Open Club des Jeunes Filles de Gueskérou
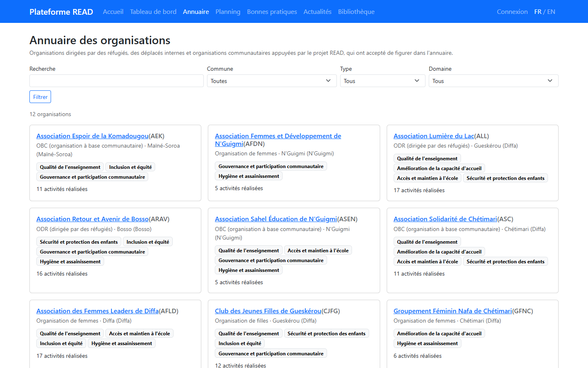Image resolution: width=588 pixels, height=368 pixels. point(268,311)
